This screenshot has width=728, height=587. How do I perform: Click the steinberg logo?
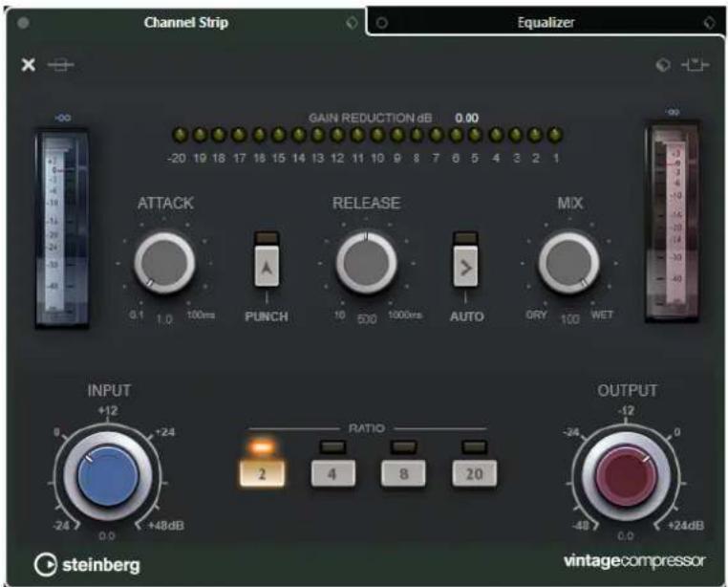pyautogui.click(x=87, y=565)
